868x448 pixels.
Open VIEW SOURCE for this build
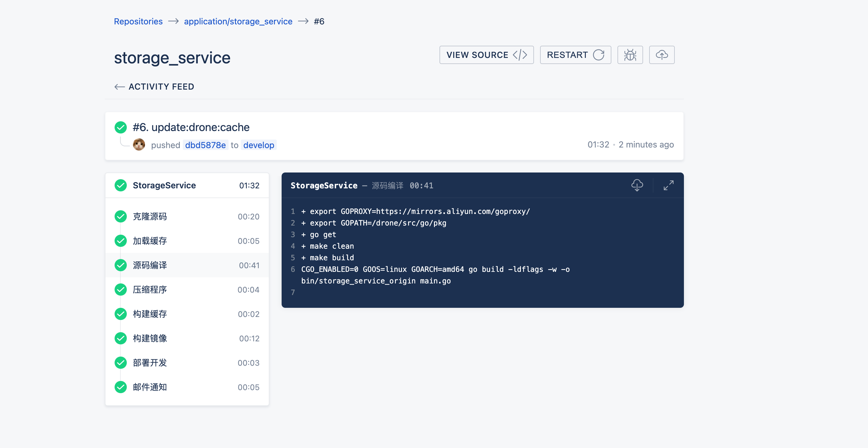click(x=486, y=55)
